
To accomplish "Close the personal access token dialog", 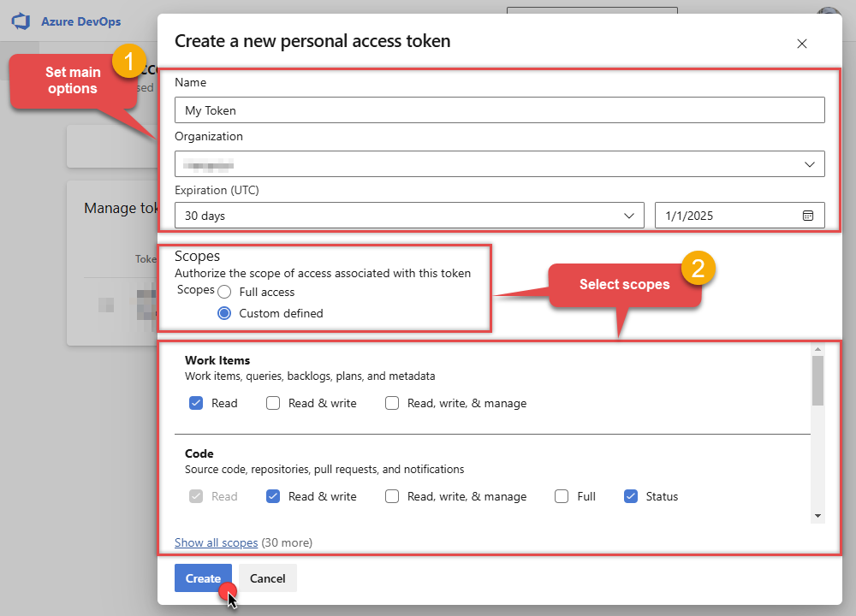I will click(x=801, y=44).
